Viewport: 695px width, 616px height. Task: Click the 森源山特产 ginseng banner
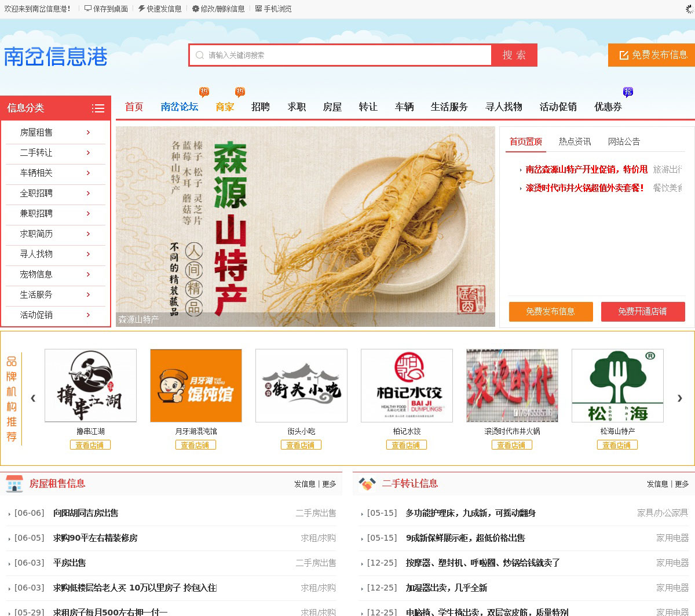305,227
